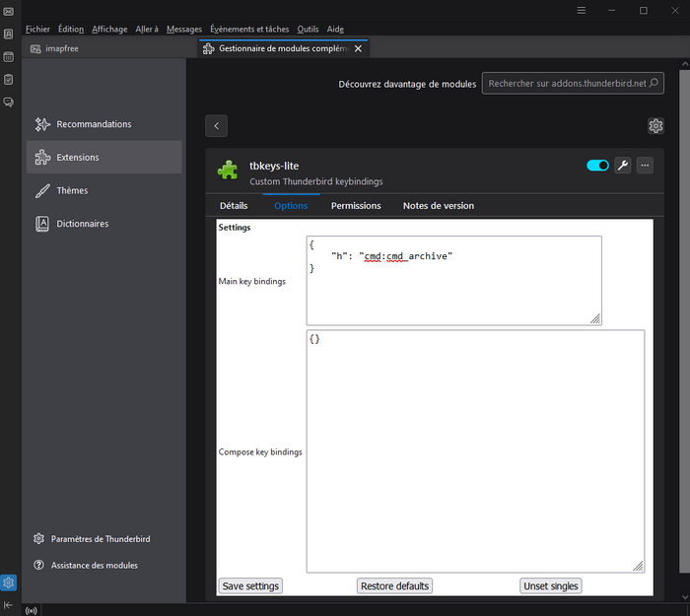This screenshot has width=690, height=616.
Task: Open the add-on tools gear menu
Action: coord(655,126)
